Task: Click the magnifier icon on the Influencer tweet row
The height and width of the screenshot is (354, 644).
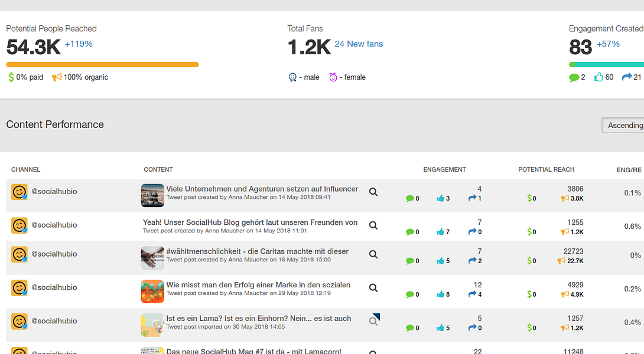Action: (373, 192)
